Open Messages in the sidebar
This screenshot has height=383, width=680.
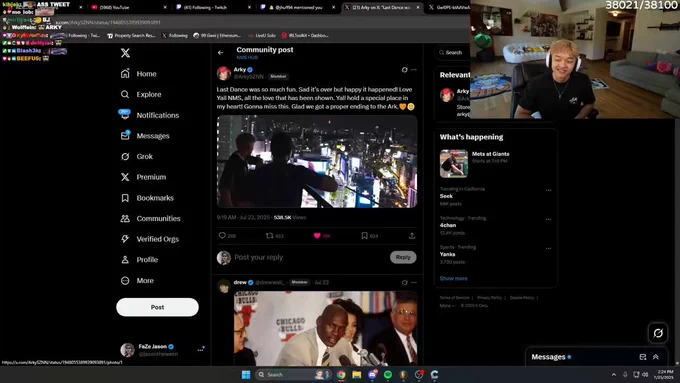tap(145, 136)
